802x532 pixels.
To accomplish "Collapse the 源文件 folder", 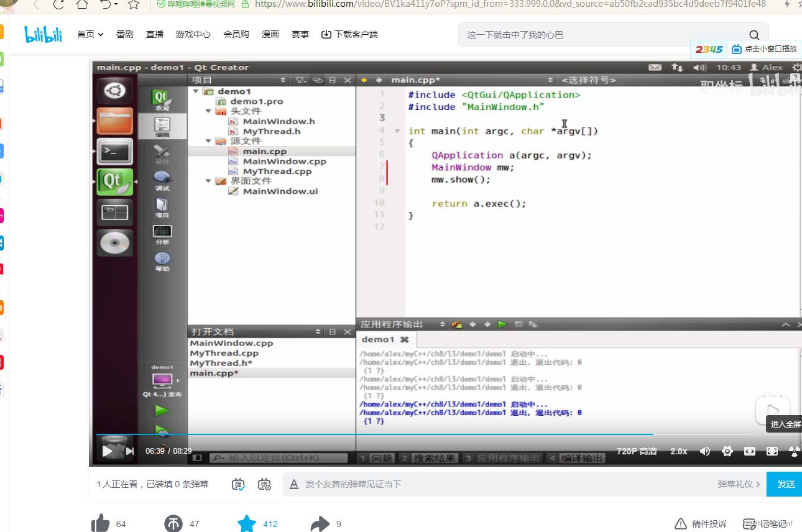I will point(208,141).
